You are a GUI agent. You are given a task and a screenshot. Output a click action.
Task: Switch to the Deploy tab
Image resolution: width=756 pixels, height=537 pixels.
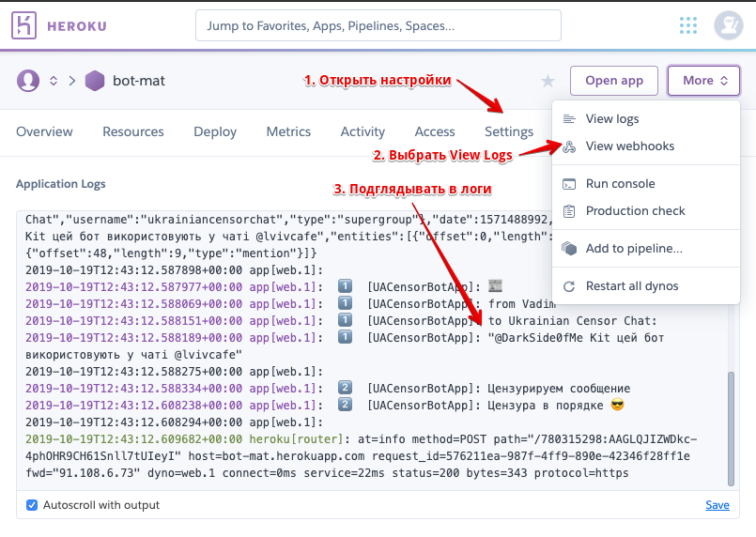click(x=215, y=131)
